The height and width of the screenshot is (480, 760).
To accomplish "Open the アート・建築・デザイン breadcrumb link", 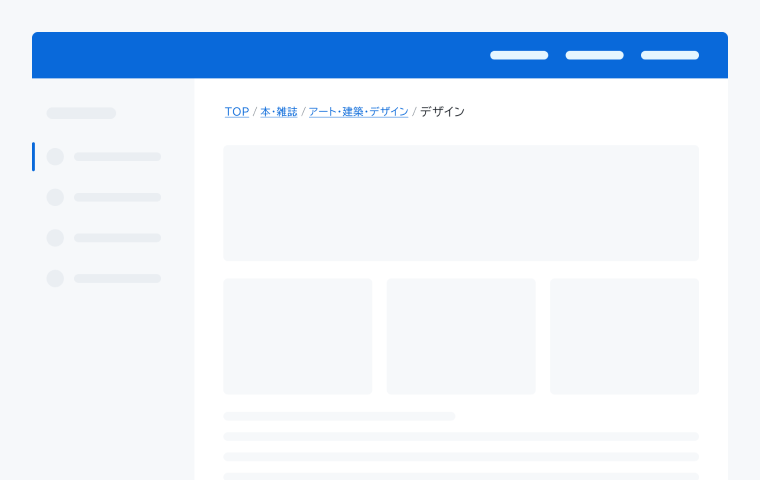I will pyautogui.click(x=358, y=112).
